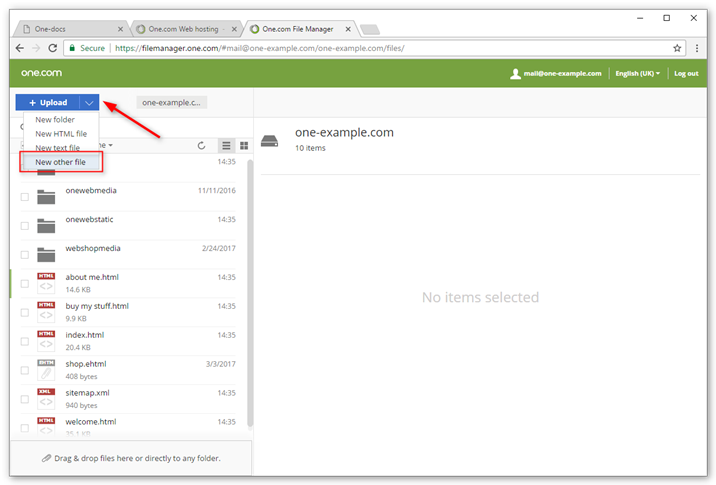Switch to list view
This screenshot has width=716, height=485.
click(226, 146)
